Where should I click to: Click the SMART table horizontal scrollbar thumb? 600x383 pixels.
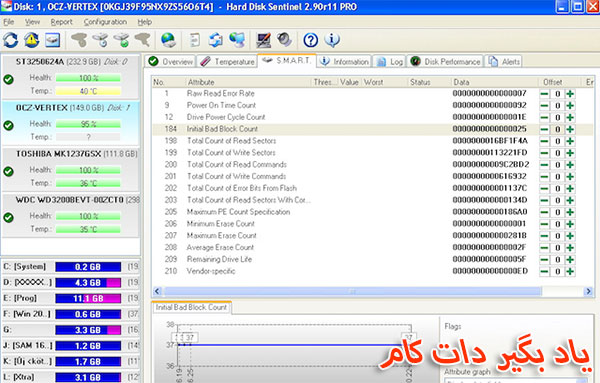click(353, 292)
